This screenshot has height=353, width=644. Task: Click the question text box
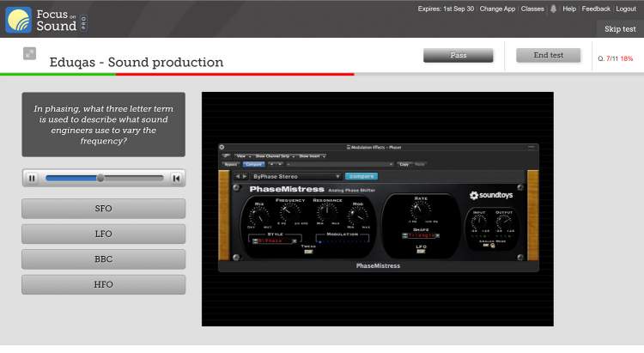click(x=104, y=125)
